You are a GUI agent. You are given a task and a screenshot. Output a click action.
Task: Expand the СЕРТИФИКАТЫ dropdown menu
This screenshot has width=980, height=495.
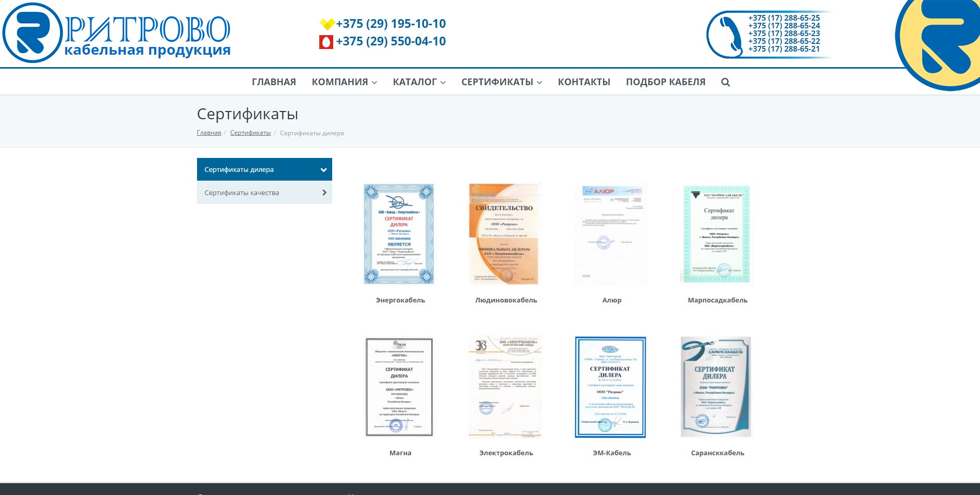click(x=501, y=82)
